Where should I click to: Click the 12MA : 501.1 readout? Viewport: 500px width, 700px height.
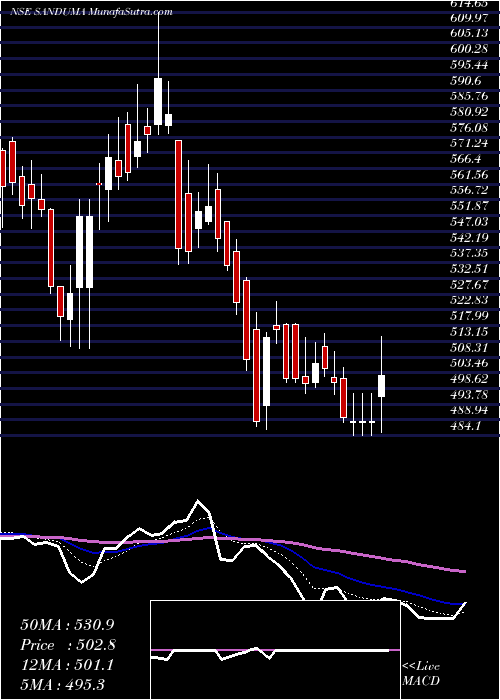[x=67, y=665]
